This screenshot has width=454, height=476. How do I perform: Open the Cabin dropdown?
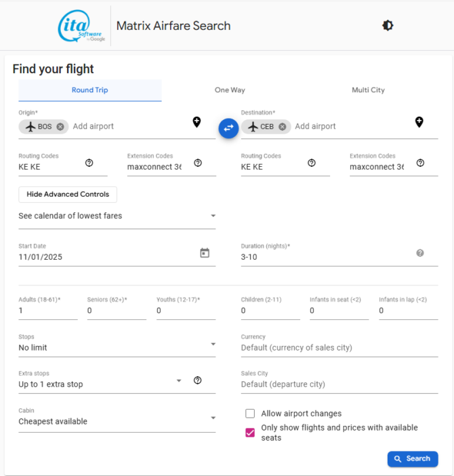pyautogui.click(x=117, y=421)
